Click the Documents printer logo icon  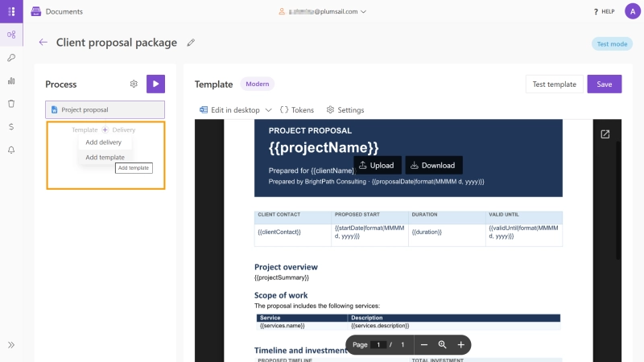coord(36,11)
